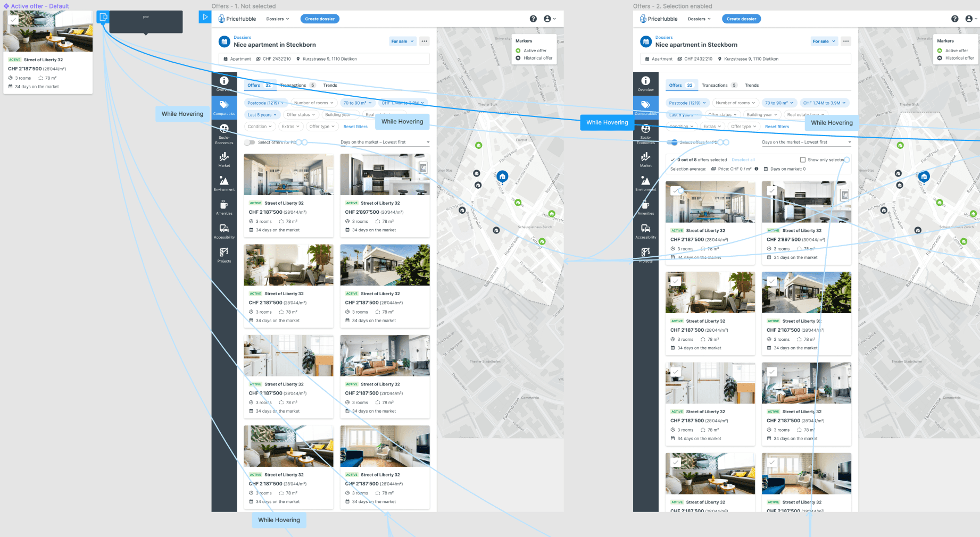Click the account avatar in Not selected frame

547,19
